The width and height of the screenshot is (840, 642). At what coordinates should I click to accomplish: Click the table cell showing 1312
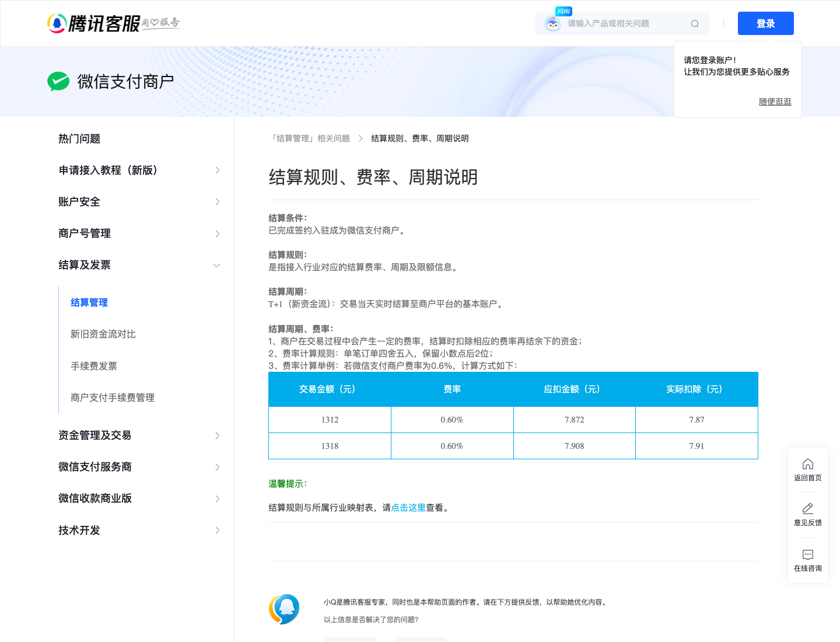330,420
